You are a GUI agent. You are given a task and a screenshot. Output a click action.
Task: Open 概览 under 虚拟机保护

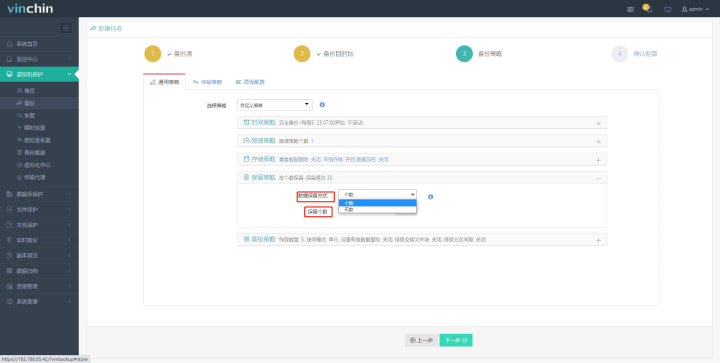(x=29, y=91)
